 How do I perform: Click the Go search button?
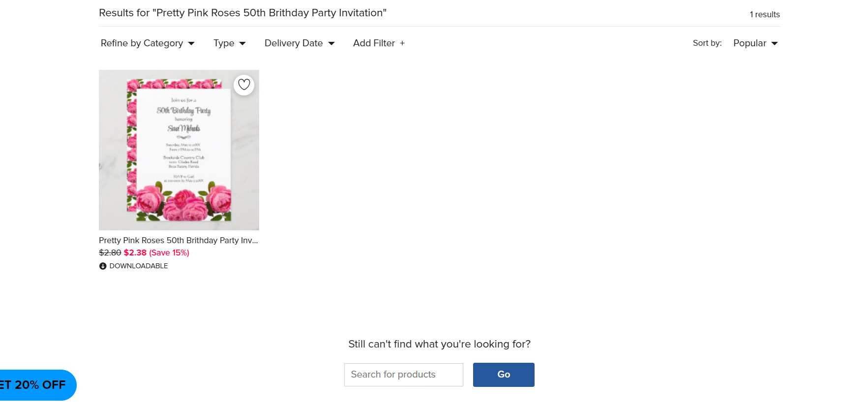point(504,375)
